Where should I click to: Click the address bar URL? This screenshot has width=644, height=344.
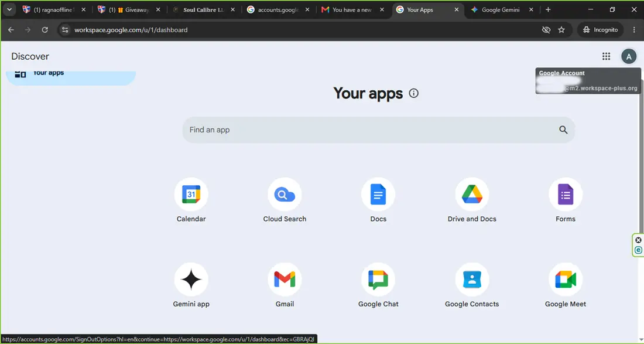[x=131, y=30]
